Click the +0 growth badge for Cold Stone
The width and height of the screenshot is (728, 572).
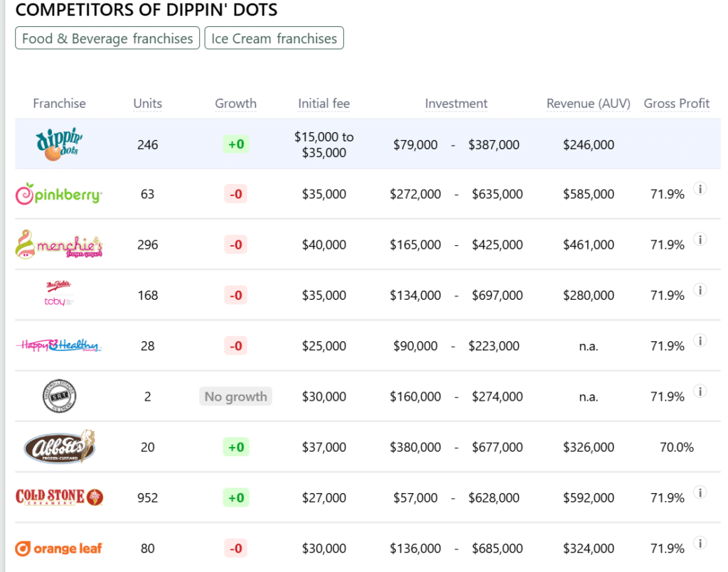[x=236, y=498]
